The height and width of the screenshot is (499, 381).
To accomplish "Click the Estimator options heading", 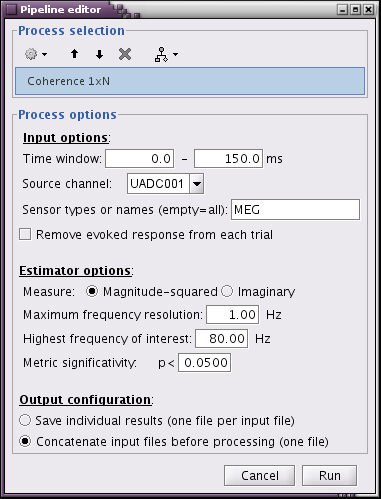I will pos(75,271).
